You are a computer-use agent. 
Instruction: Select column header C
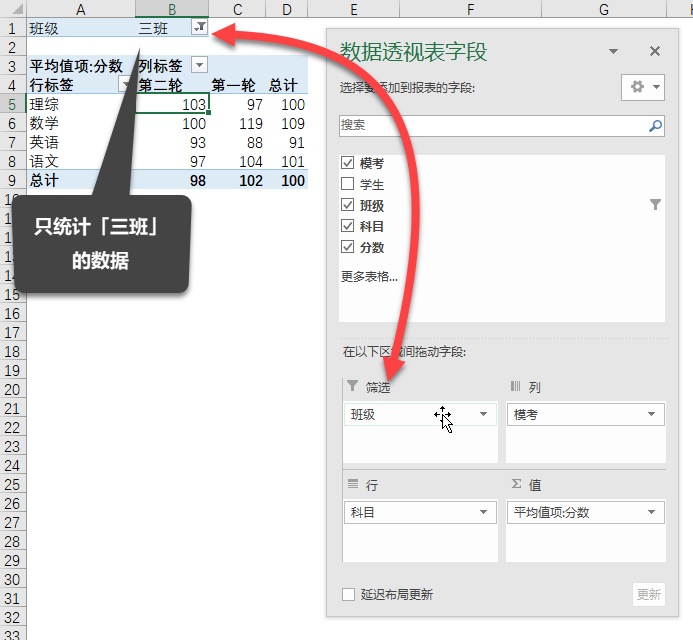238,10
